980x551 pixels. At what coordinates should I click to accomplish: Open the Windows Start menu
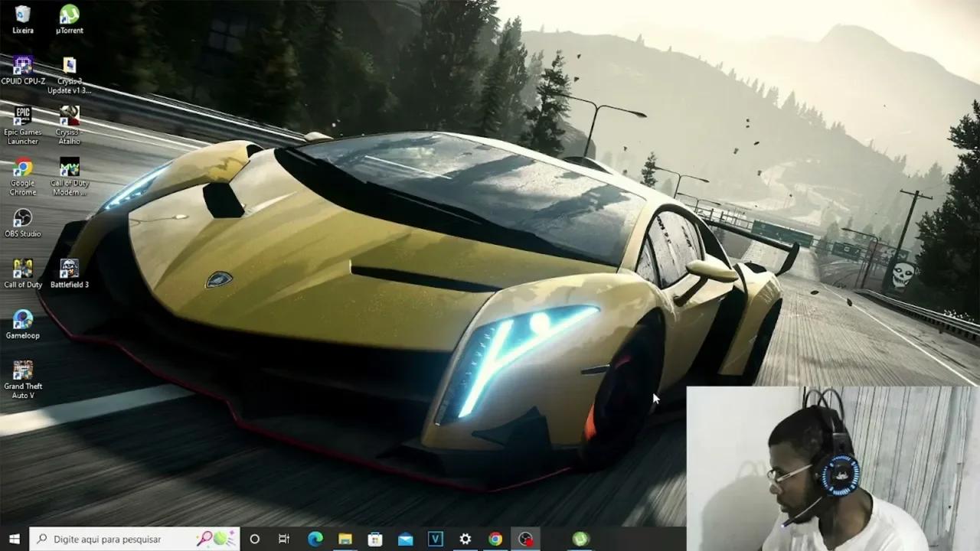15,539
